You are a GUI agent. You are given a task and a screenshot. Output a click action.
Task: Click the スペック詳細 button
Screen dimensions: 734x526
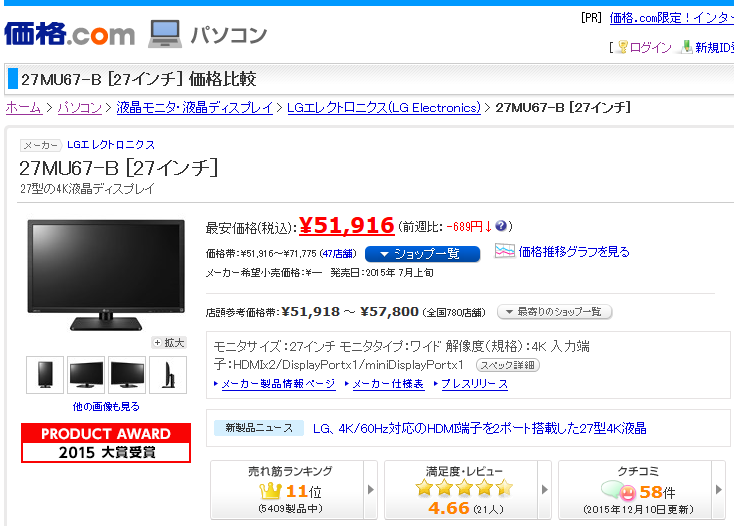508,365
